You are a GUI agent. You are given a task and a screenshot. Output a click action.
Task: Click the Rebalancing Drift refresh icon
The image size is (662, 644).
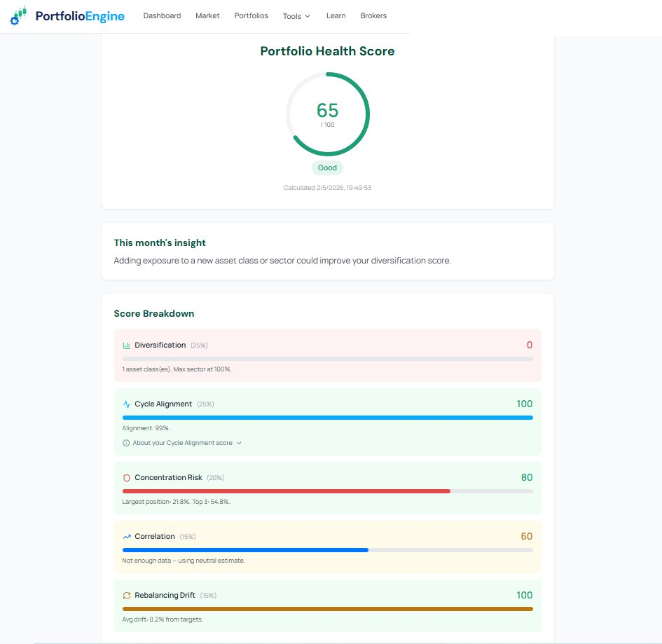pos(126,596)
